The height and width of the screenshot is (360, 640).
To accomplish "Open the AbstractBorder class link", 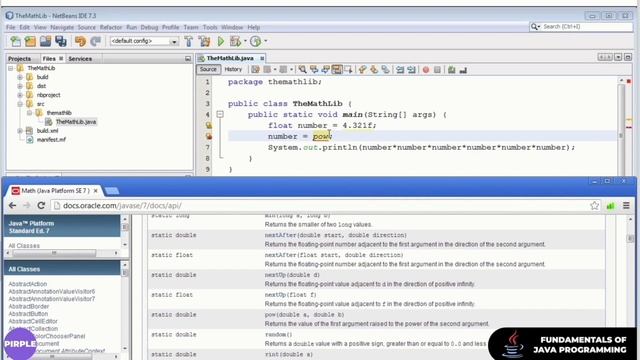I will point(29,307).
